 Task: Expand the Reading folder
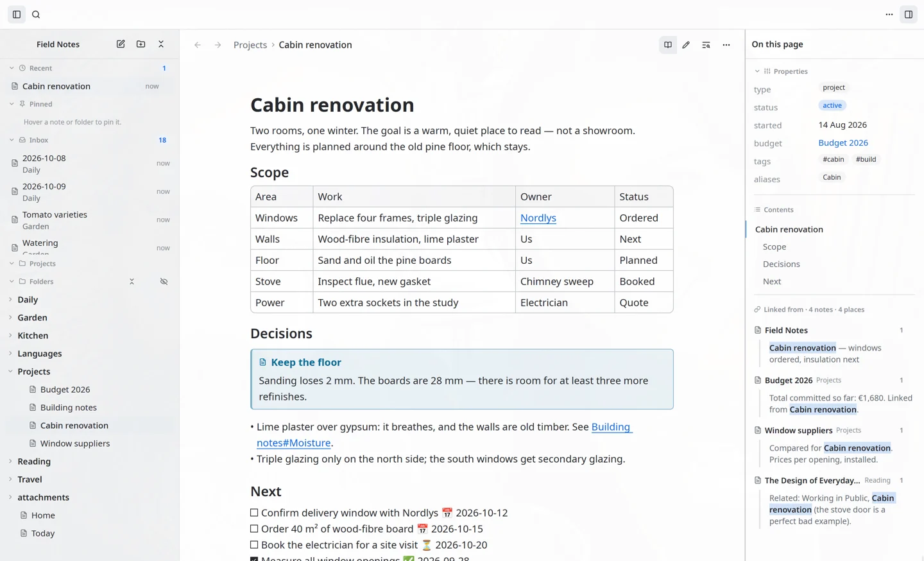(10, 462)
